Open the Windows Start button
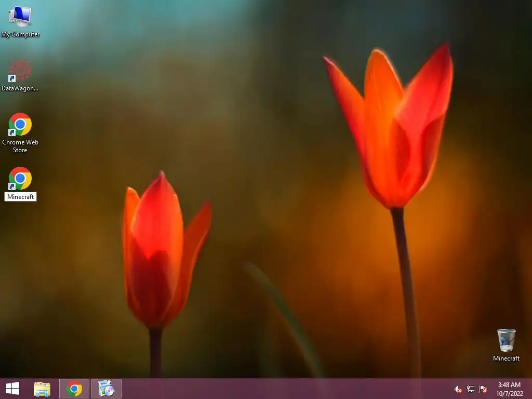532x399 pixels. coord(12,389)
